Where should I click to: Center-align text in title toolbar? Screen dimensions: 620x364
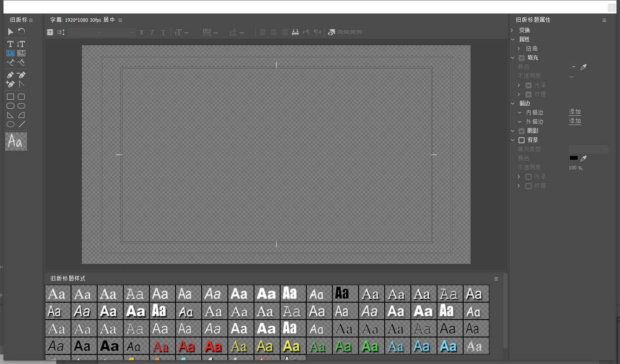pos(274,32)
